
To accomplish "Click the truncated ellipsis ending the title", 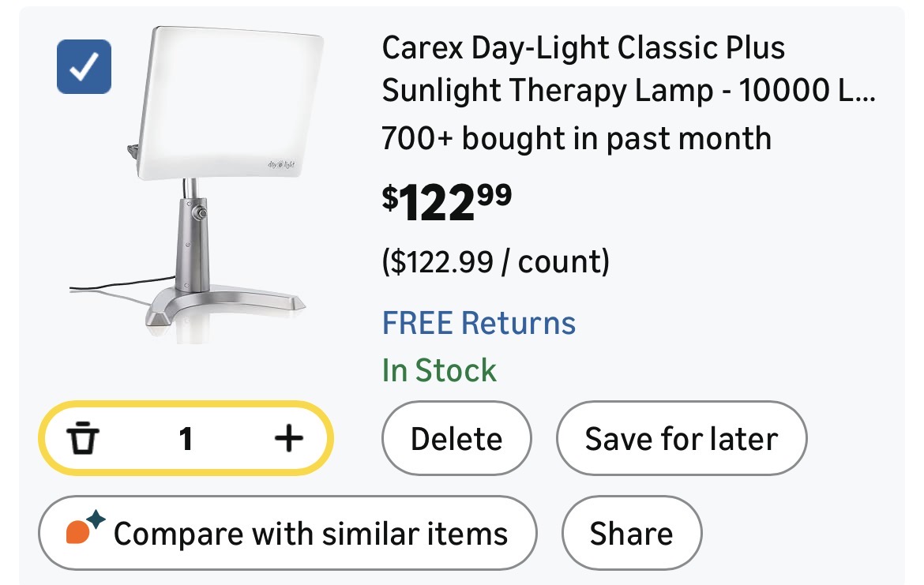I will coord(863,92).
